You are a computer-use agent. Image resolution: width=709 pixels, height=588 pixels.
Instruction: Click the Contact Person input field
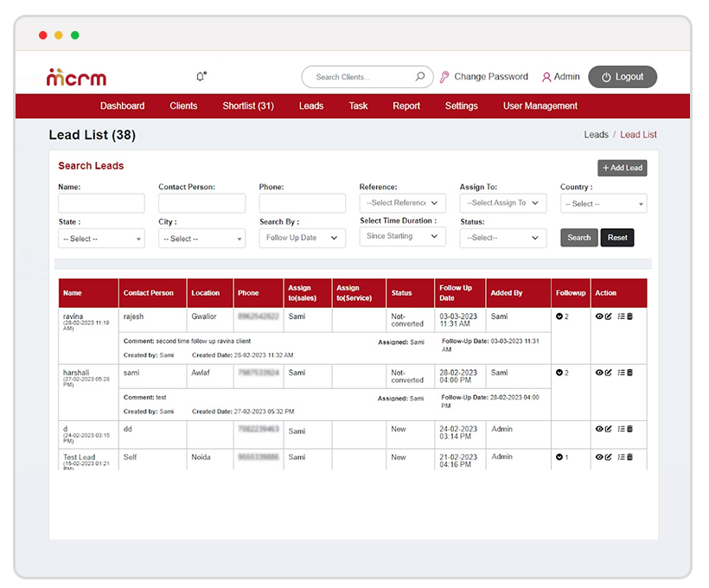[x=201, y=203]
